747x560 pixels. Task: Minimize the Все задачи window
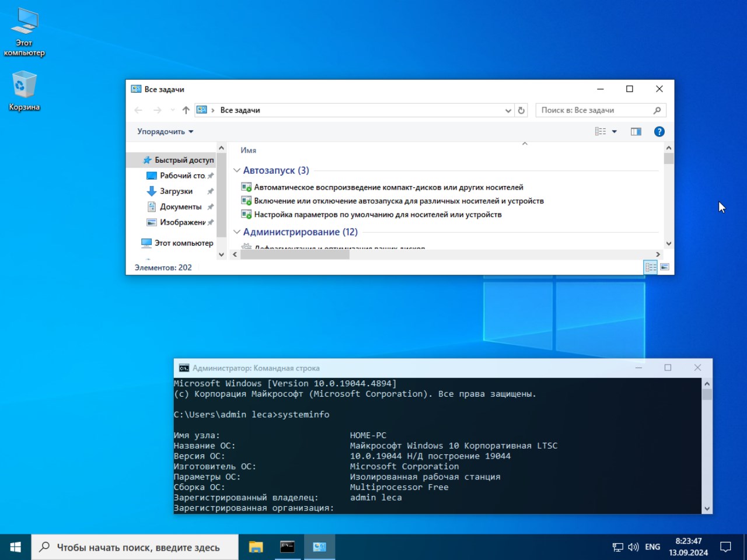pos(601,89)
